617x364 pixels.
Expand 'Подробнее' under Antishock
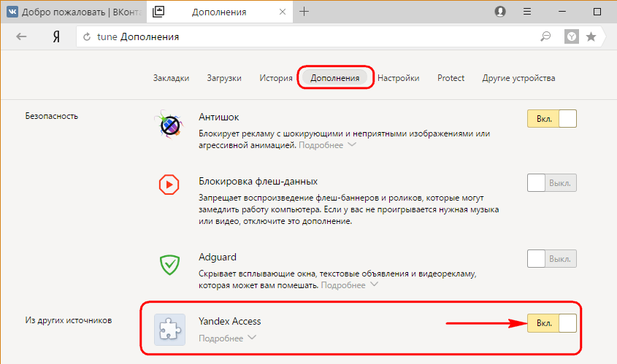coord(326,145)
